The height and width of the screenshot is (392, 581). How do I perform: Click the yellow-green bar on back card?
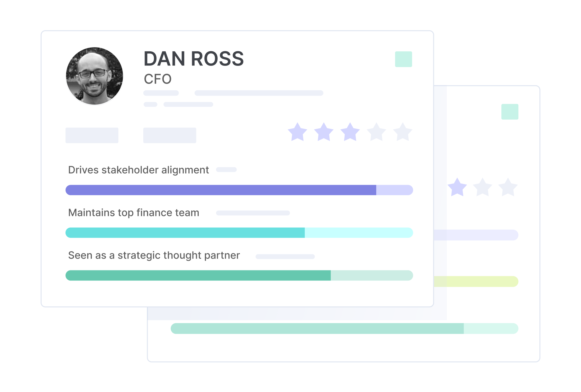pos(476,281)
